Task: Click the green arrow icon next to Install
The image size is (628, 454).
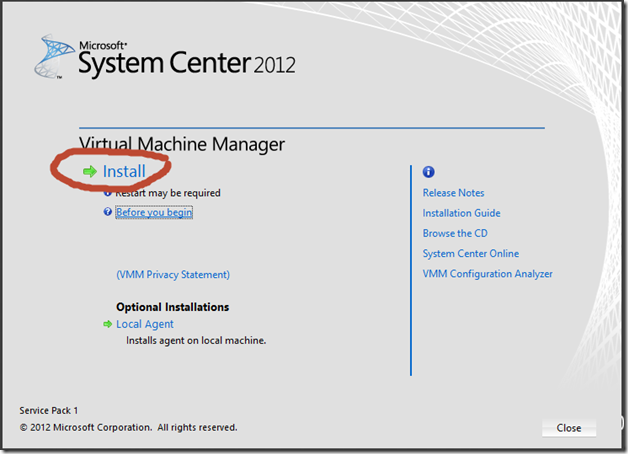Action: [90, 172]
